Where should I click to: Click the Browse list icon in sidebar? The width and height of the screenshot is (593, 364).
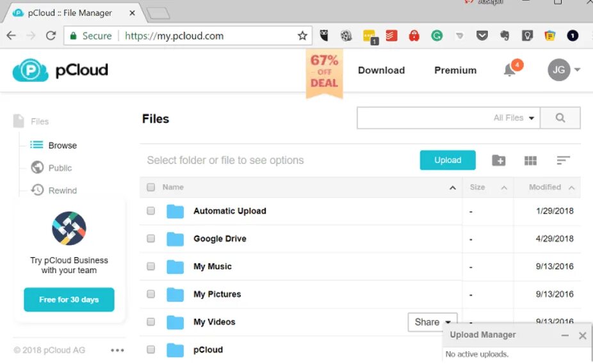37,145
